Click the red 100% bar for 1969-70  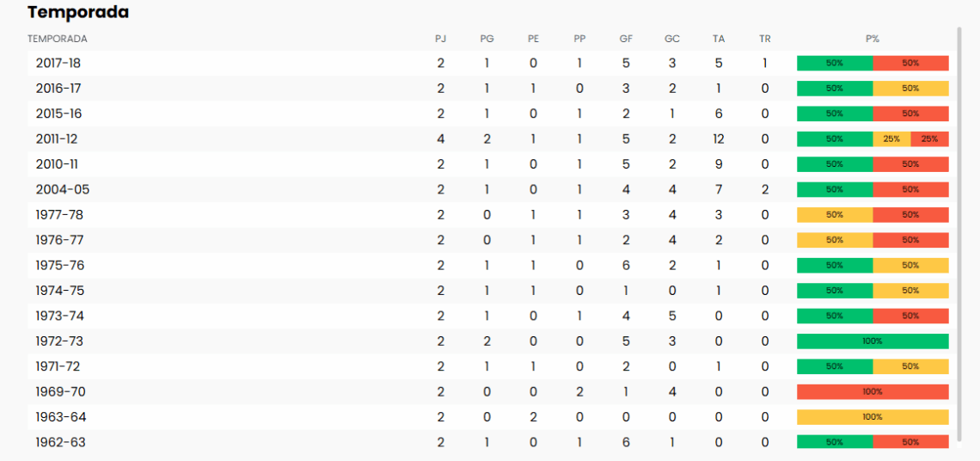[873, 392]
